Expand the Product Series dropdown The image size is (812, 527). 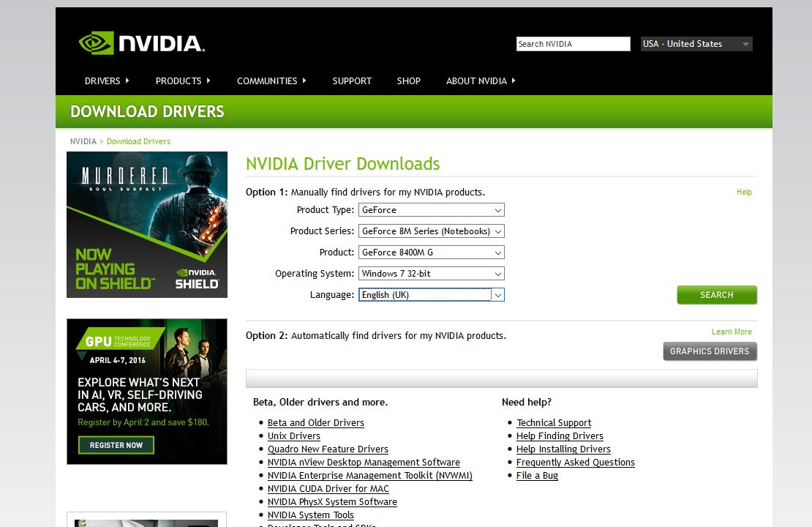pyautogui.click(x=432, y=231)
